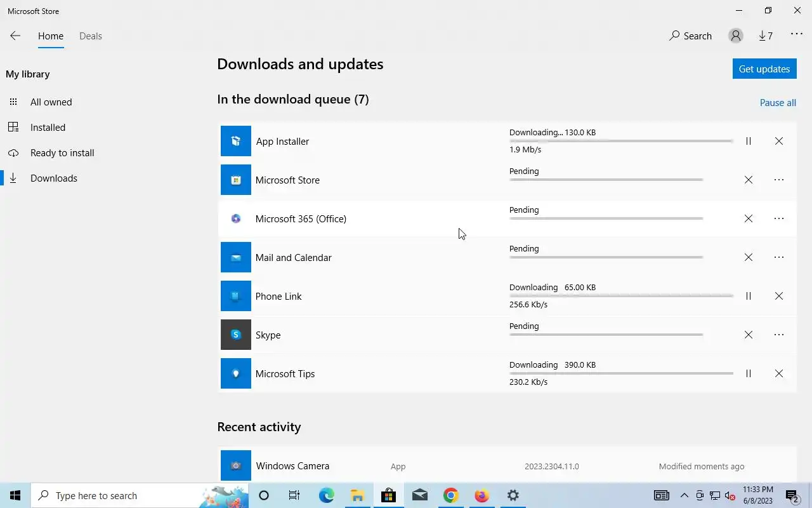Viewport: 812px width, 508px height.
Task: Cancel the Phone Link download
Action: [779, 296]
